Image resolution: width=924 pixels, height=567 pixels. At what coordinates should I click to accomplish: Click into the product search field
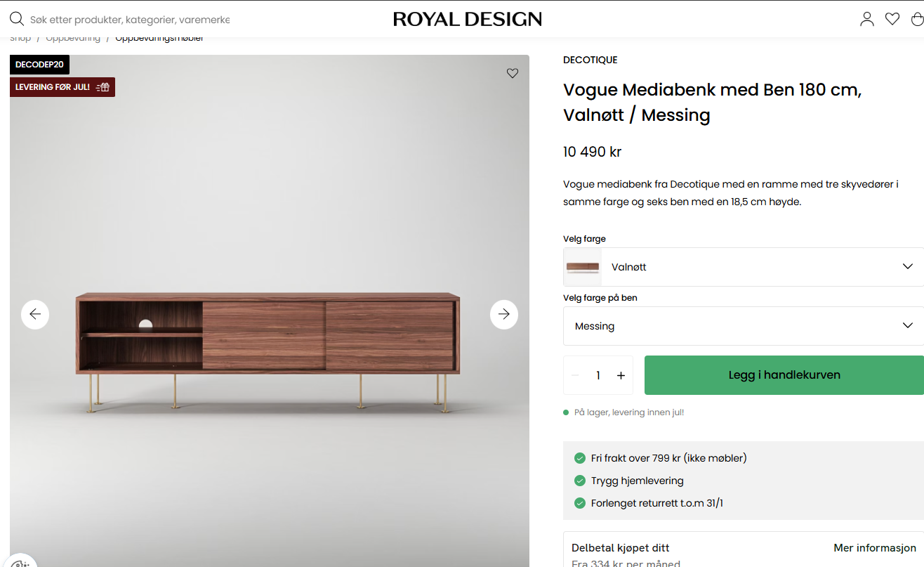(x=130, y=20)
